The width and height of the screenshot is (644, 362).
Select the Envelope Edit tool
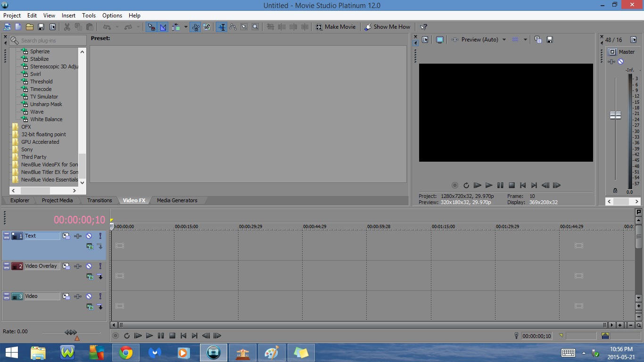[x=233, y=27]
